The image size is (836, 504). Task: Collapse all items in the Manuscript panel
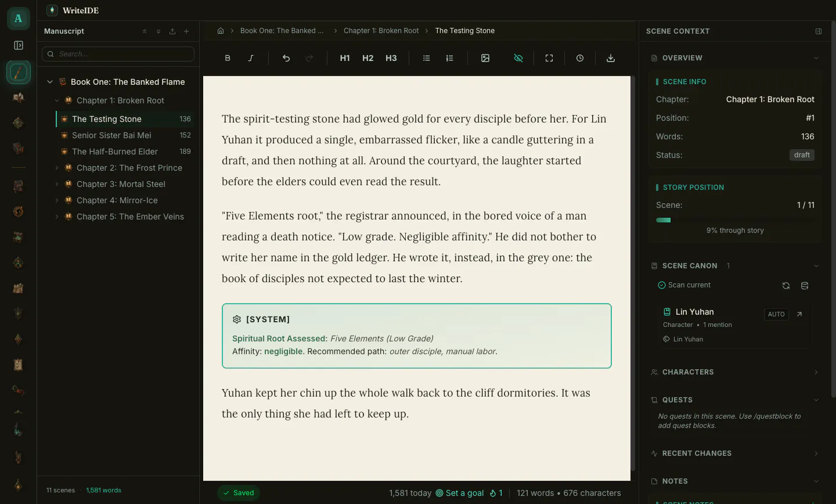(145, 31)
